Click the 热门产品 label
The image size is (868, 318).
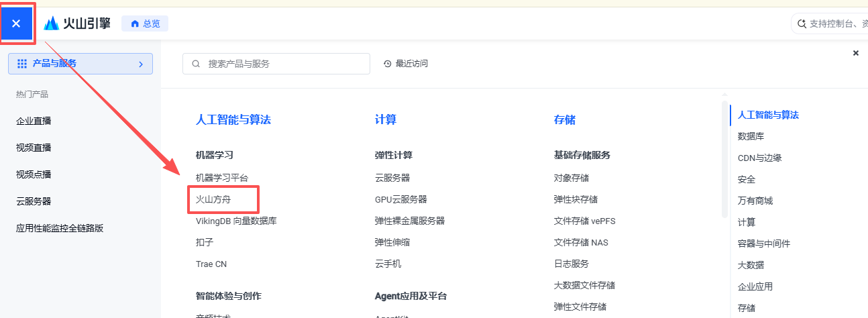(32, 95)
